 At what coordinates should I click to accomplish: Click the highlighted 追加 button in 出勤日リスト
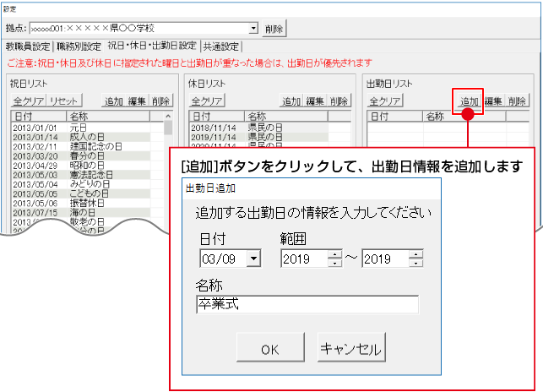coord(469,101)
